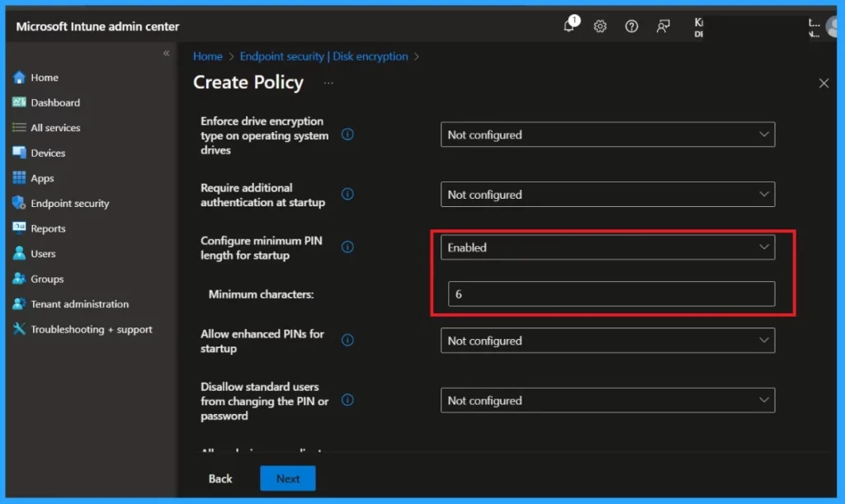
Task: Open the more options ellipsis beside Create Policy
Action: (328, 83)
